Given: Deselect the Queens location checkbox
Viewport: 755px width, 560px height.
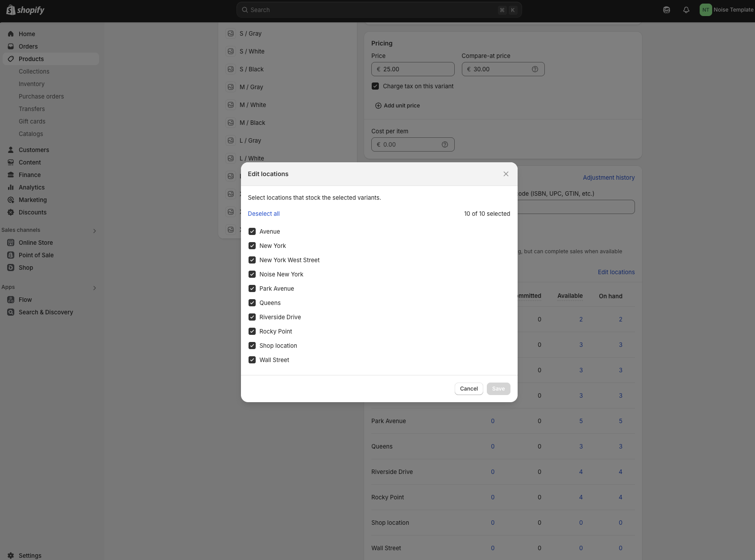Looking at the screenshot, I should tap(252, 303).
